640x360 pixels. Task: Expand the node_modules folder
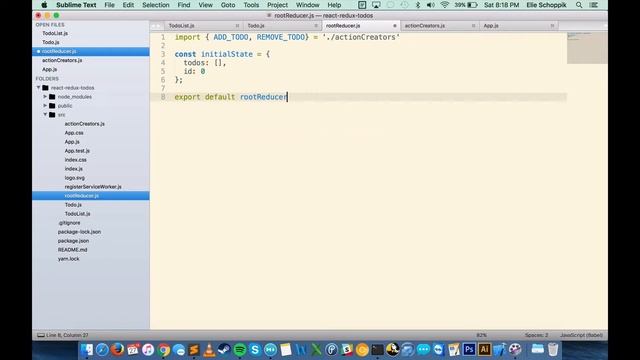(x=45, y=97)
